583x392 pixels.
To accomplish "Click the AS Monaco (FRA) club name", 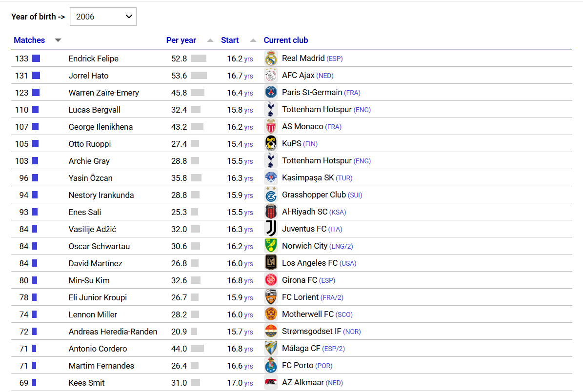I will (312, 127).
